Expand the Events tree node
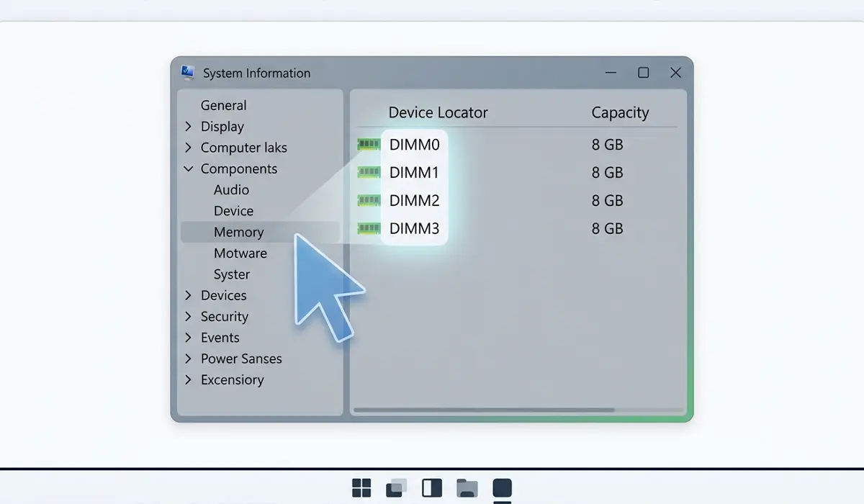Viewport: 864px width, 504px height. click(x=188, y=338)
